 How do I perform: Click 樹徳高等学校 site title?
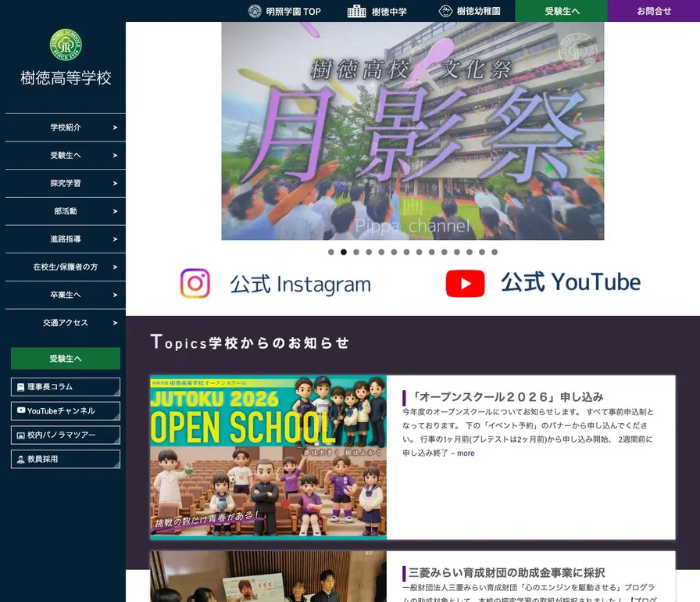pyautogui.click(x=66, y=77)
